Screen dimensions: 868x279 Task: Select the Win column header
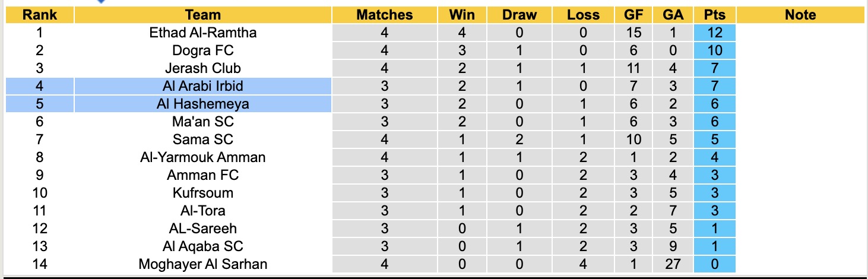(x=462, y=15)
